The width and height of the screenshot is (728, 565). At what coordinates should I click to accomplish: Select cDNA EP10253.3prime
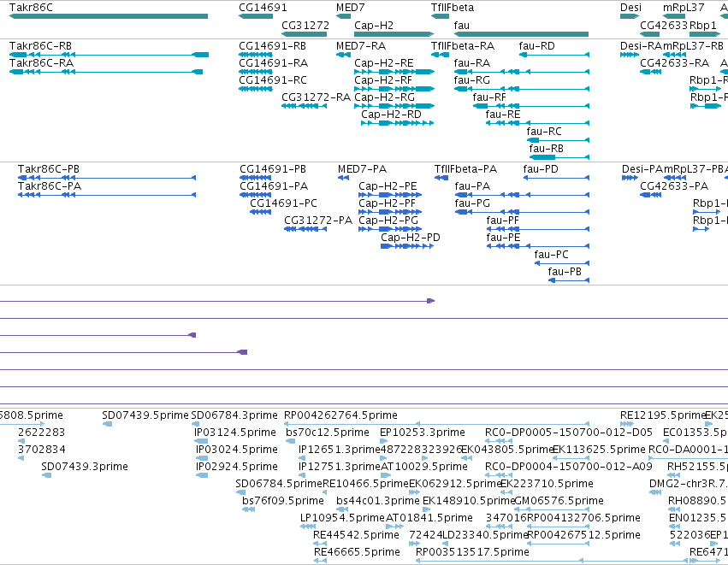pyautogui.click(x=422, y=433)
